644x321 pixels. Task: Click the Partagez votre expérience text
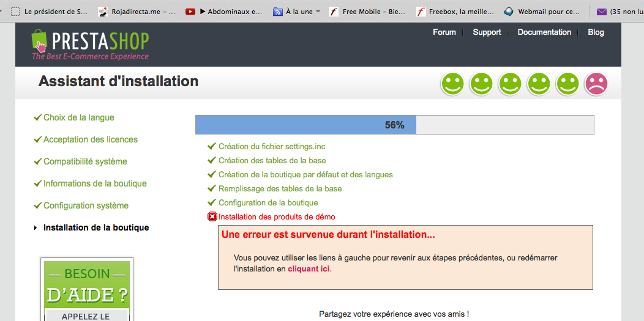[x=394, y=314]
